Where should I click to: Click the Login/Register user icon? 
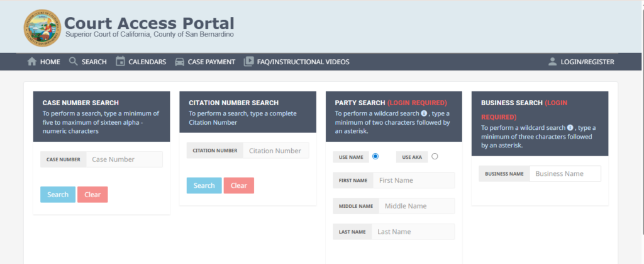pos(552,62)
